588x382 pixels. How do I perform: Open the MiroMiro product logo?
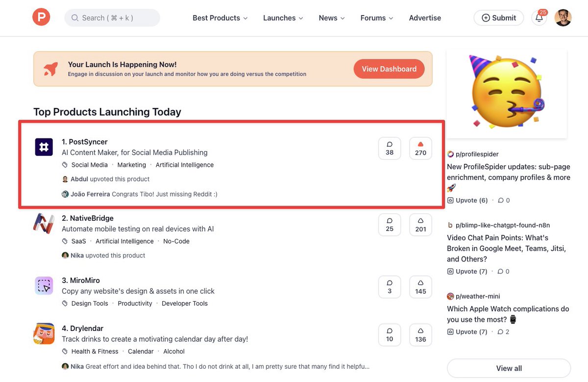click(x=44, y=285)
